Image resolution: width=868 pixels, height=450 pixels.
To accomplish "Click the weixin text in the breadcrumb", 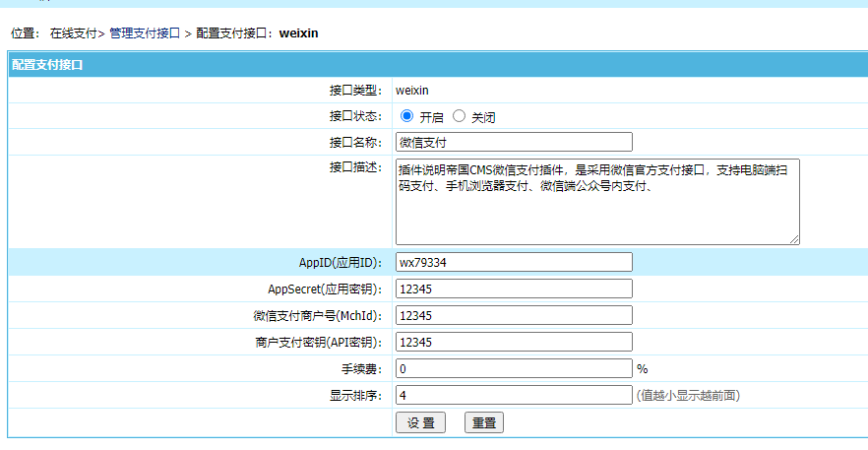I will 298,33.
